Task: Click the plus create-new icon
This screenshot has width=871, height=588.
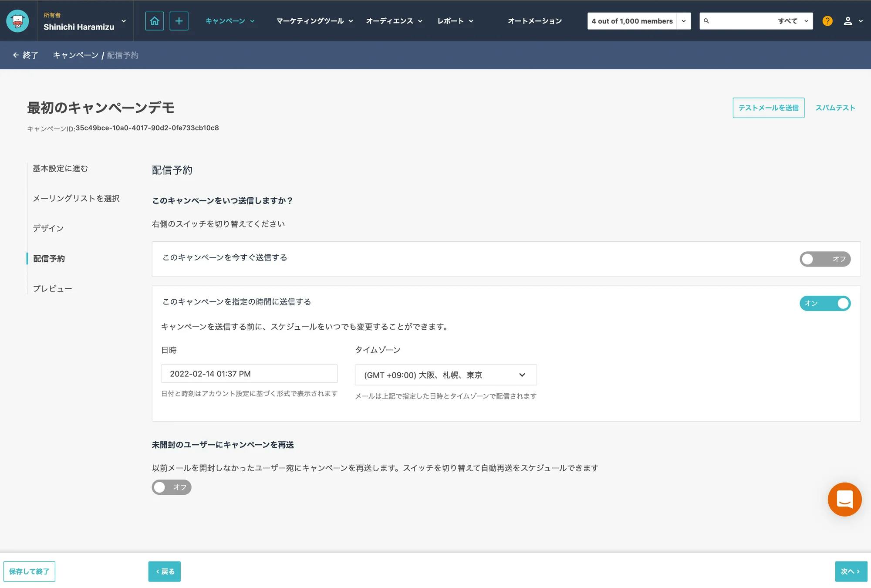Action: click(179, 21)
